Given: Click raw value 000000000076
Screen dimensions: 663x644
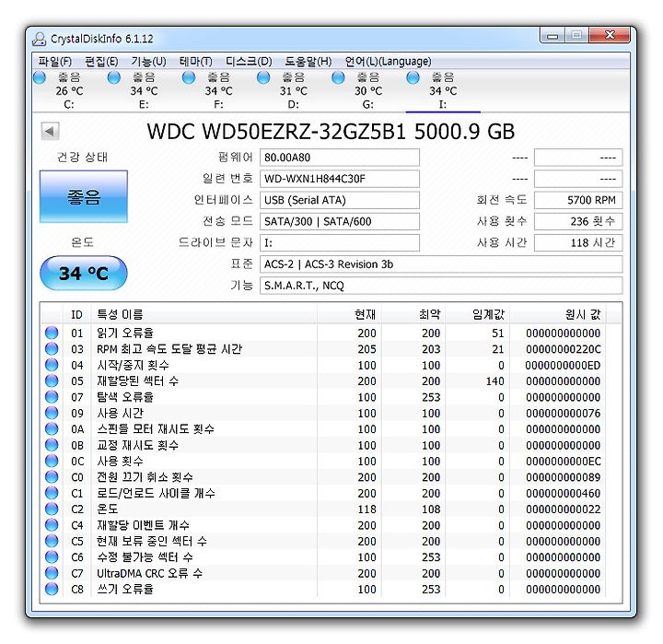Looking at the screenshot, I should click(564, 413).
